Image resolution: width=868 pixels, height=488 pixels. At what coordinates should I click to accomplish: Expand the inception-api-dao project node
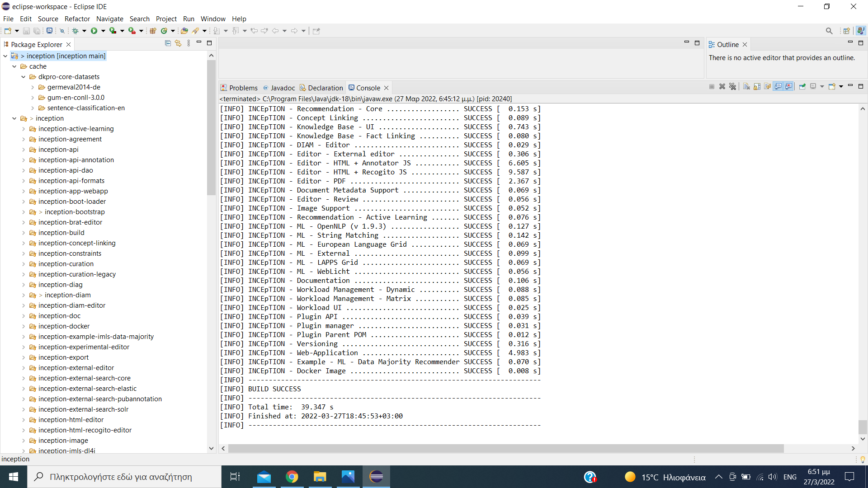point(24,170)
